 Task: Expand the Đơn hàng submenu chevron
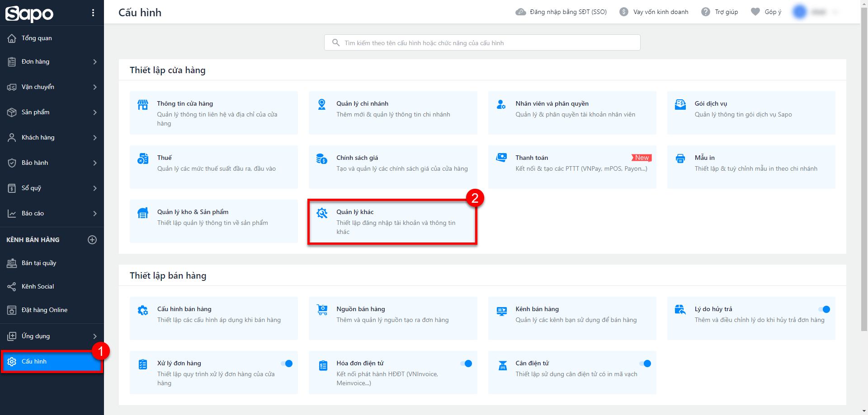(x=95, y=62)
